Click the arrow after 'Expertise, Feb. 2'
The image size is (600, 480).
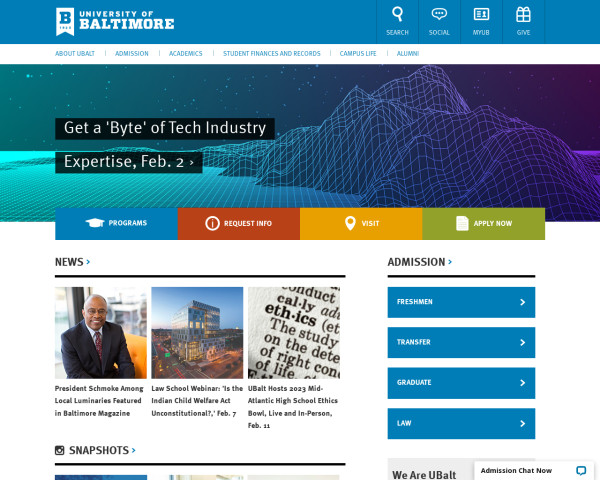pyautogui.click(x=191, y=163)
